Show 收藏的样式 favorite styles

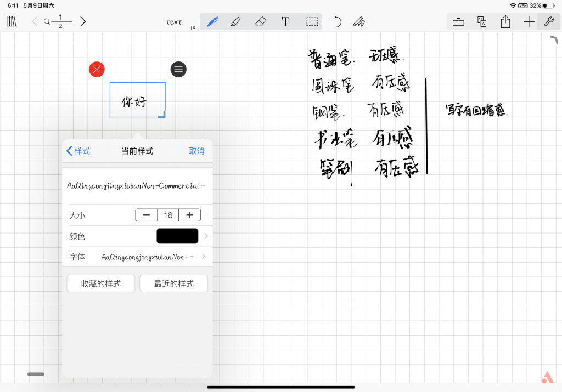click(100, 283)
